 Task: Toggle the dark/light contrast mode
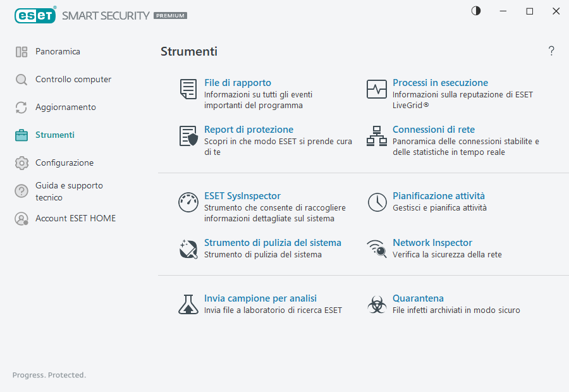click(475, 11)
